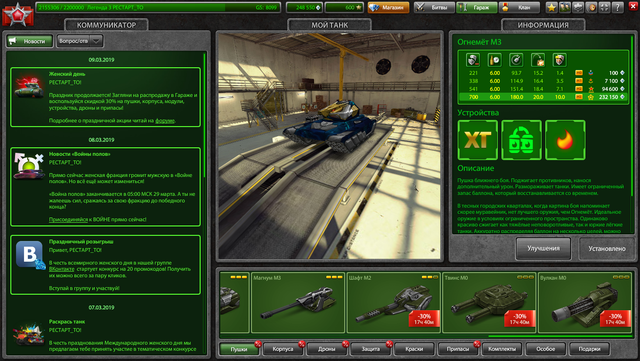Switch to the Битвы section
The height and width of the screenshot is (361, 640).
pos(434,7)
